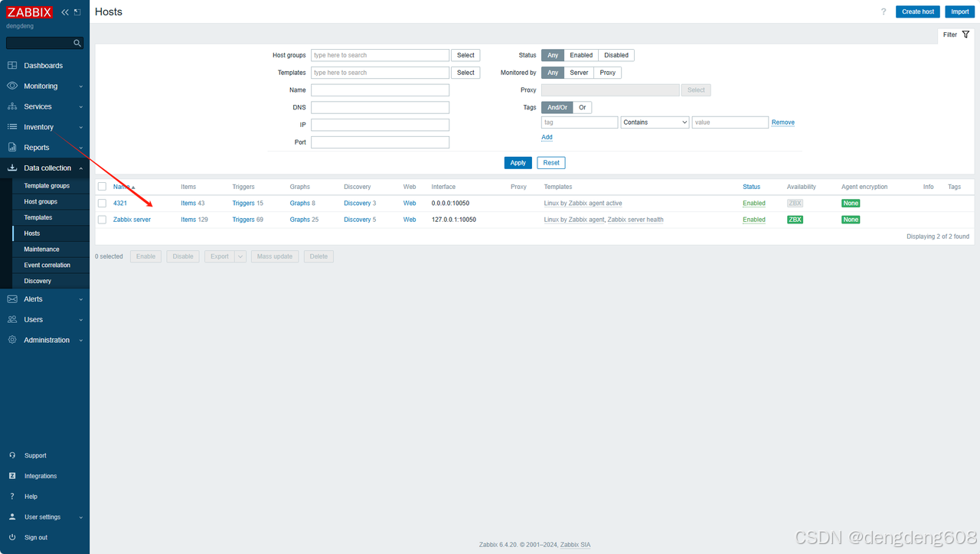Image resolution: width=980 pixels, height=554 pixels.
Task: Click the Create host button
Action: coord(918,11)
